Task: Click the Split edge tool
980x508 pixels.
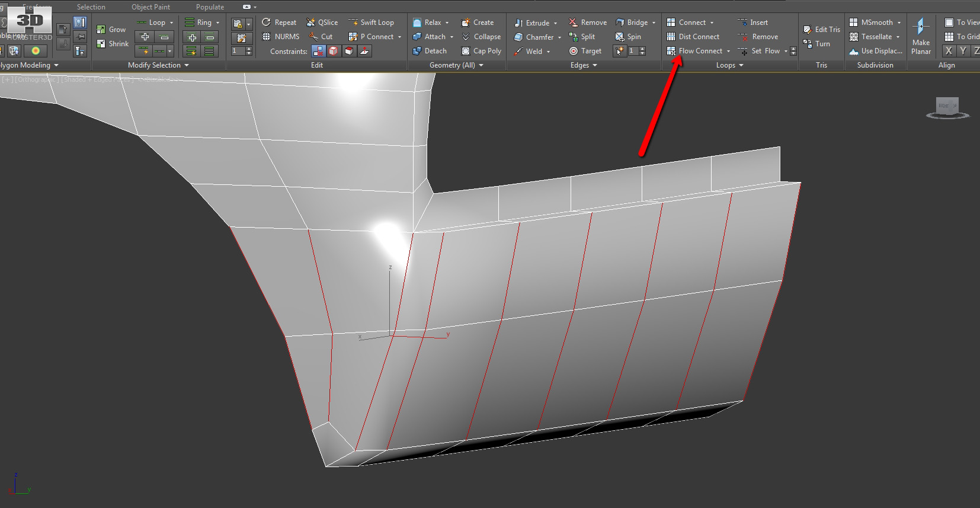Action: pyautogui.click(x=582, y=37)
